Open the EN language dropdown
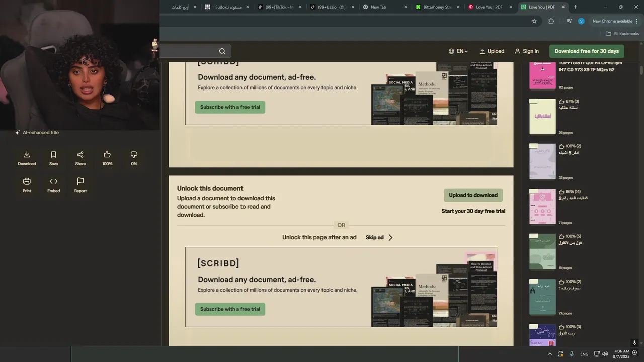 [458, 51]
